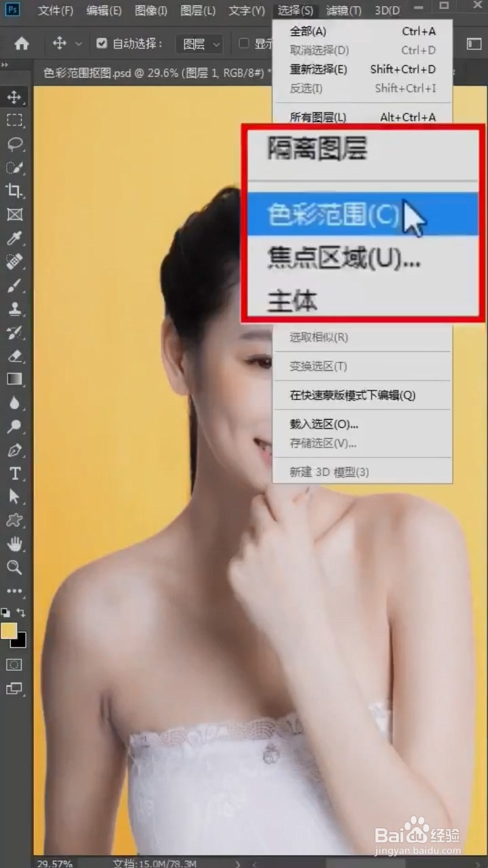Choose 全部(A) from Select menu

point(363,31)
